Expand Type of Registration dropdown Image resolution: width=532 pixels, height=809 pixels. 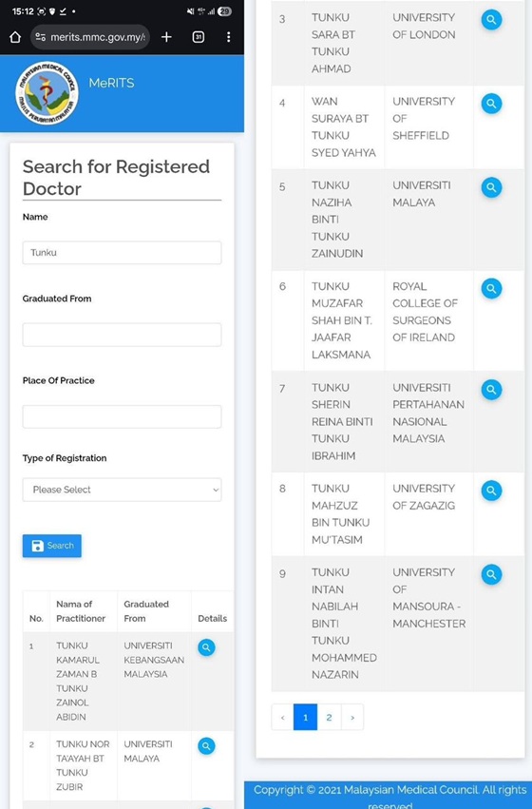(x=122, y=490)
